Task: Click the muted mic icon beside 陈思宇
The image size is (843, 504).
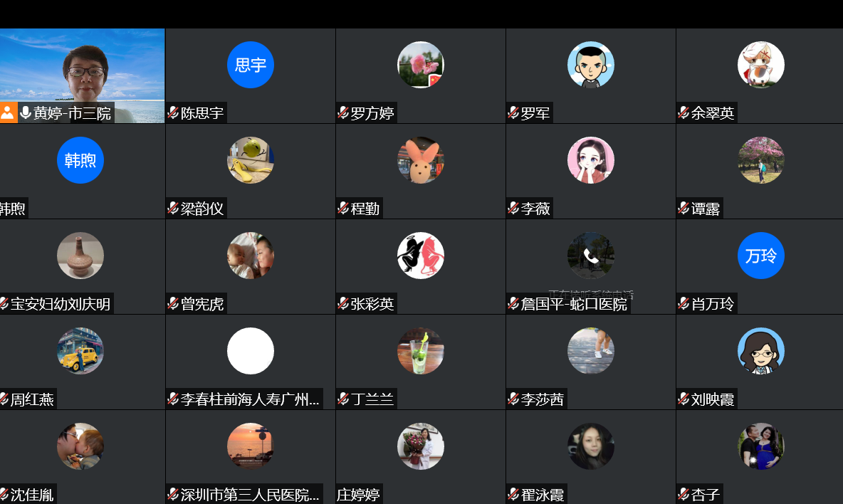Action: (x=173, y=113)
